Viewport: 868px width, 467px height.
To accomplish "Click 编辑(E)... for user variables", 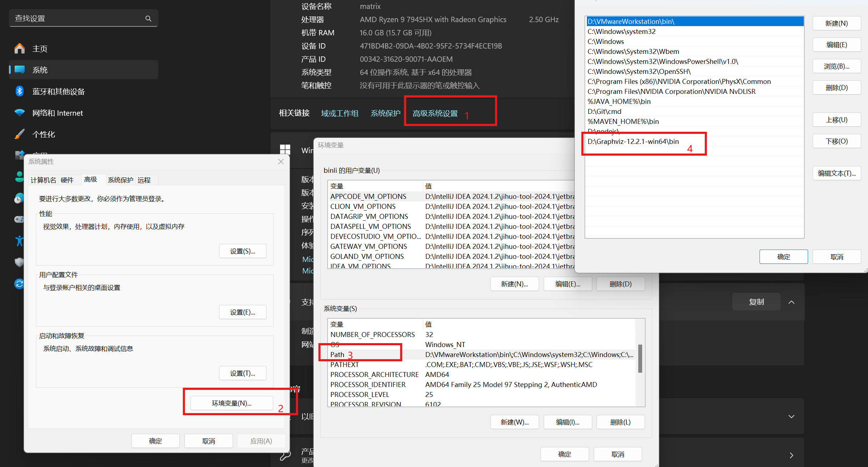I will (568, 284).
